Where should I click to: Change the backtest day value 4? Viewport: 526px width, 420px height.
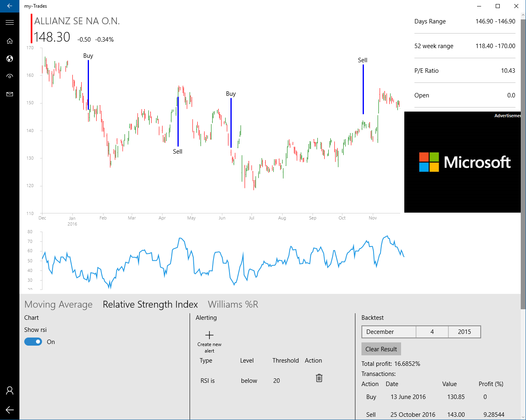pyautogui.click(x=432, y=332)
